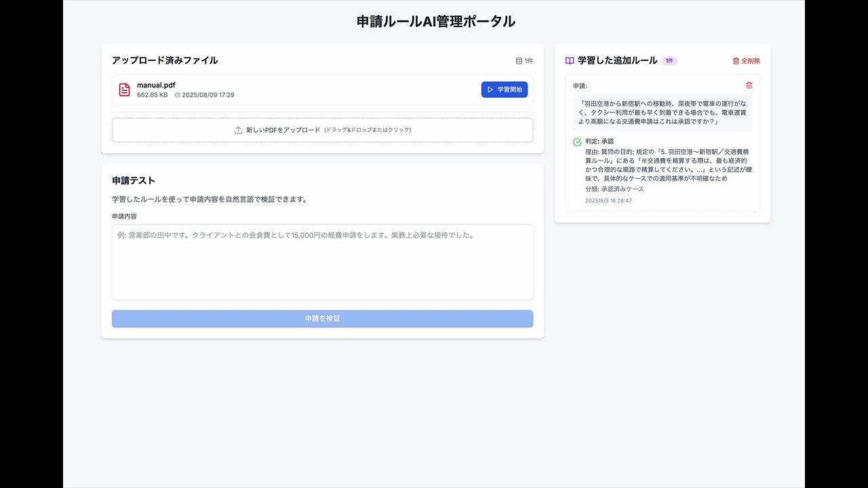Click the 662.65 KB file size text
868x488 pixels.
[x=152, y=95]
